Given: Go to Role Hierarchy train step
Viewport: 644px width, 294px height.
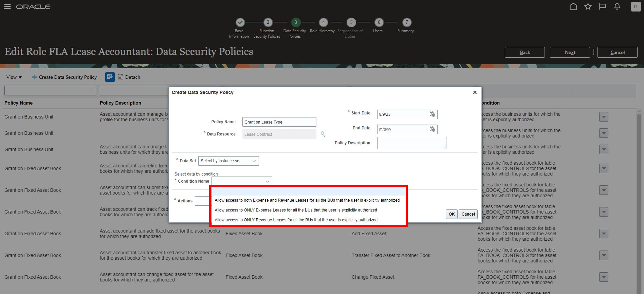Looking at the screenshot, I should 323,22.
